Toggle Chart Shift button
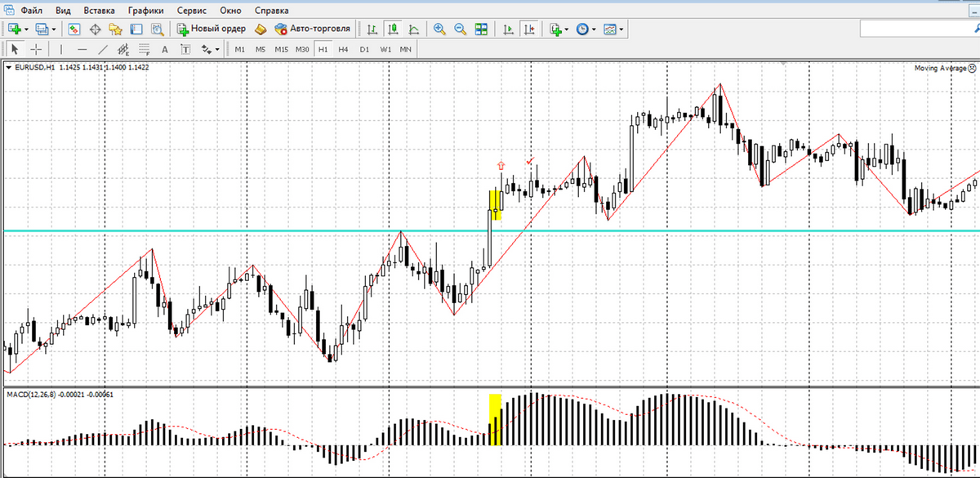The height and width of the screenshot is (478, 980). (x=529, y=29)
